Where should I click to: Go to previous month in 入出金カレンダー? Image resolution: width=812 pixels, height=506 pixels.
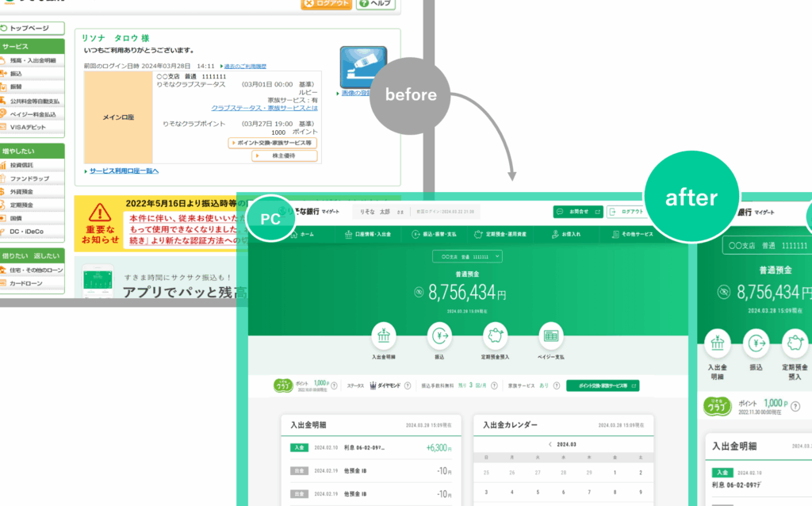(550, 444)
